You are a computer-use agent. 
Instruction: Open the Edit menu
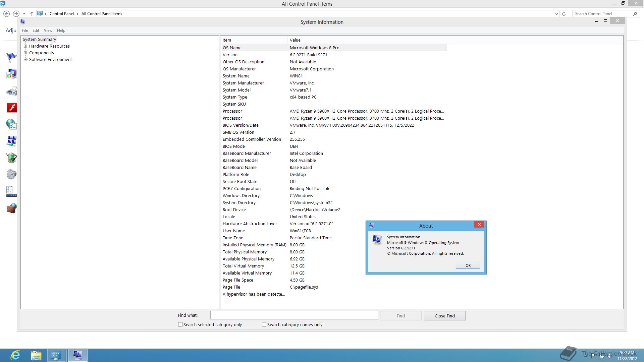pos(36,31)
